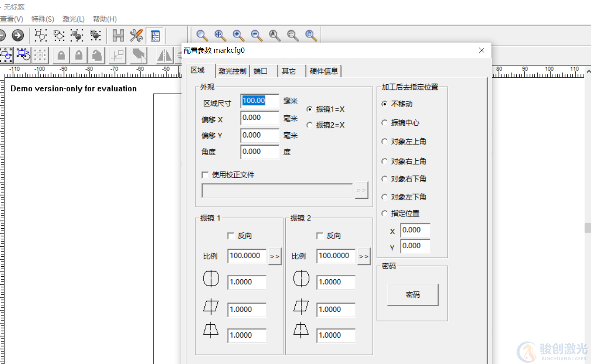591x364 pixels.
Task: Click the unlock-all padlock icon
Action: pyautogui.click(x=97, y=55)
